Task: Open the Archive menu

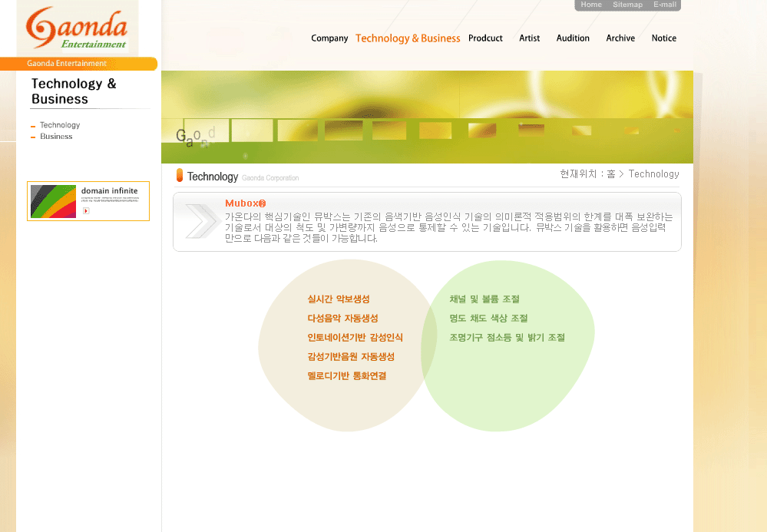Action: (620, 38)
